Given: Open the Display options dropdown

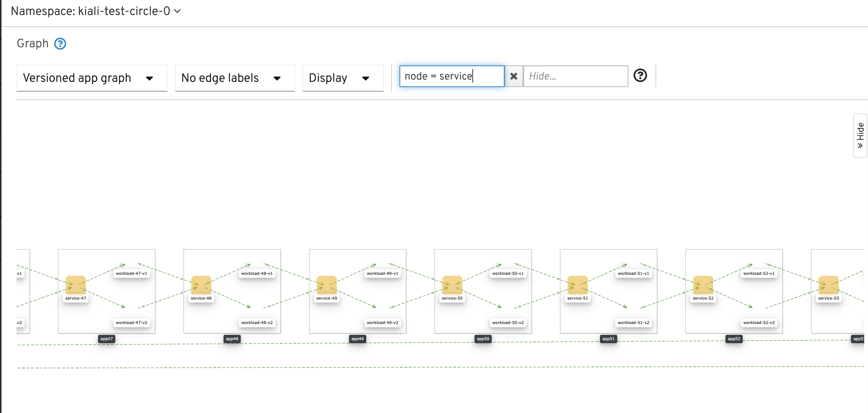Looking at the screenshot, I should pyautogui.click(x=342, y=78).
